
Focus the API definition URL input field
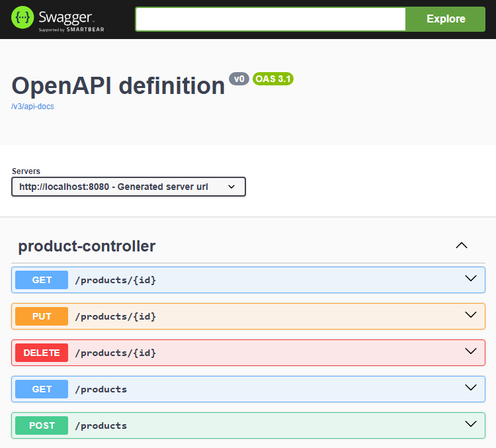[270, 19]
